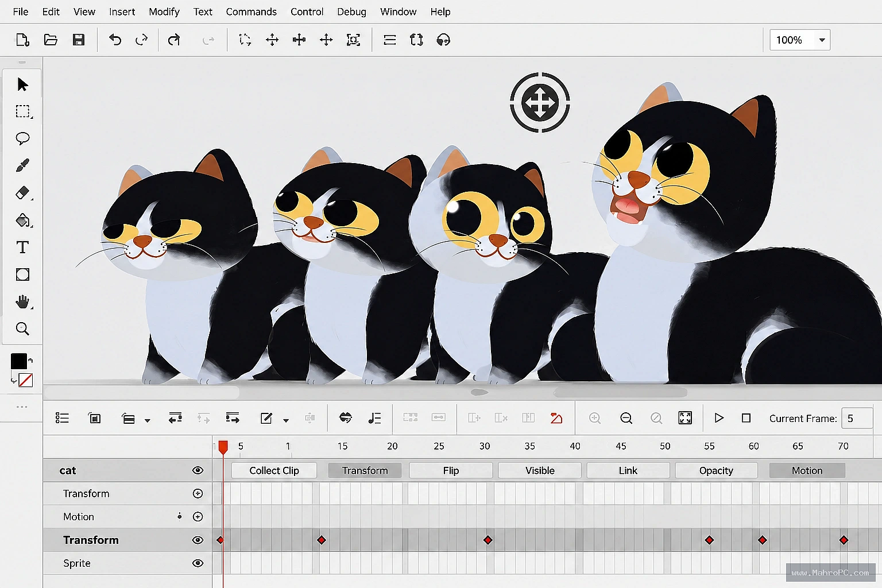Click the headphones audio icon in toolbar

(443, 40)
